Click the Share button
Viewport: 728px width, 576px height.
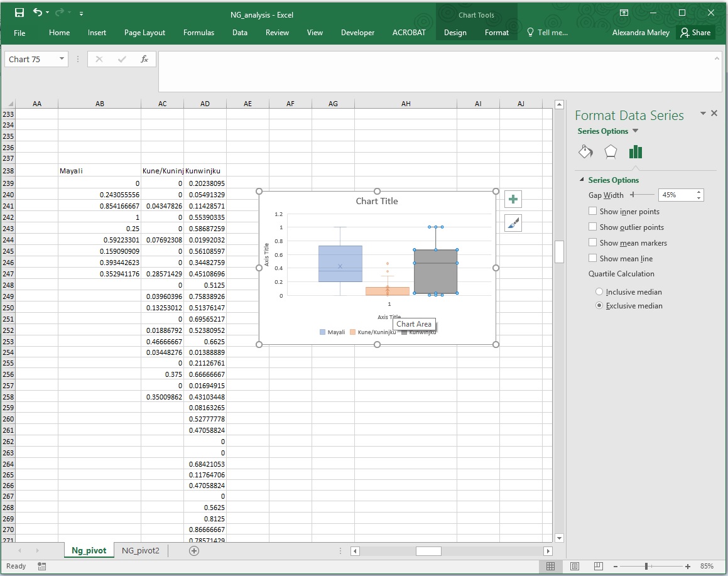click(x=695, y=33)
